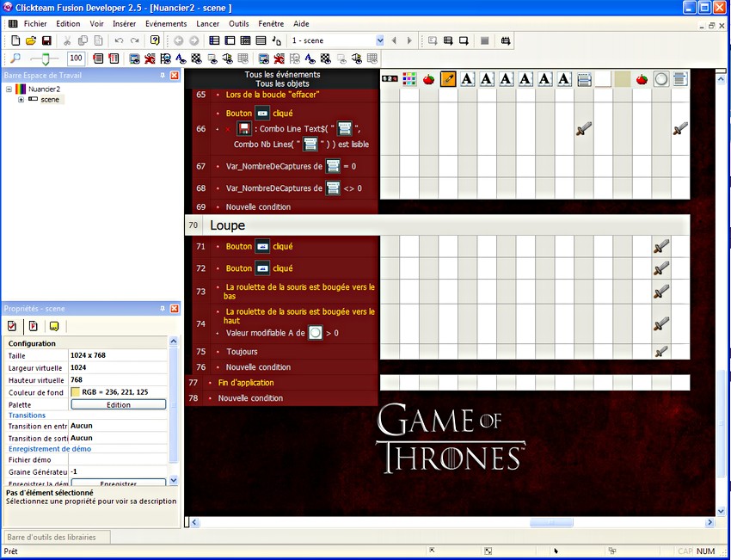This screenshot has width=731, height=560.
Task: Go to the previous frame arrow
Action: [395, 40]
